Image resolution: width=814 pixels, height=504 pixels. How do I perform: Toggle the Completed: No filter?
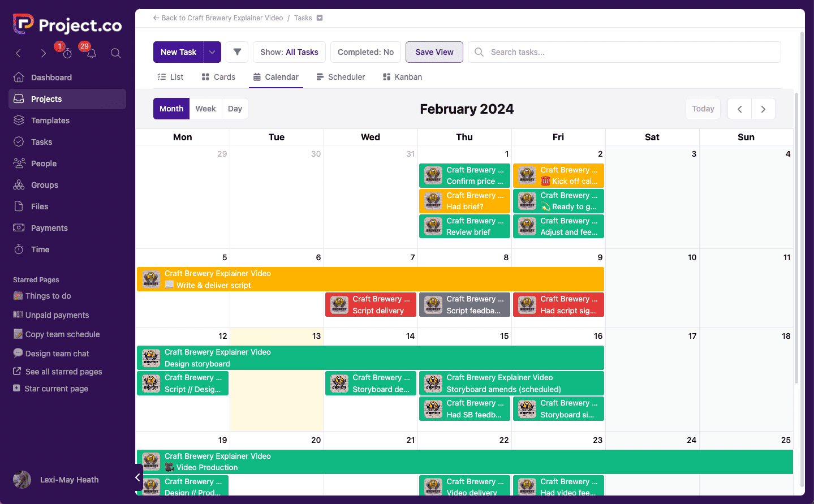click(x=365, y=51)
